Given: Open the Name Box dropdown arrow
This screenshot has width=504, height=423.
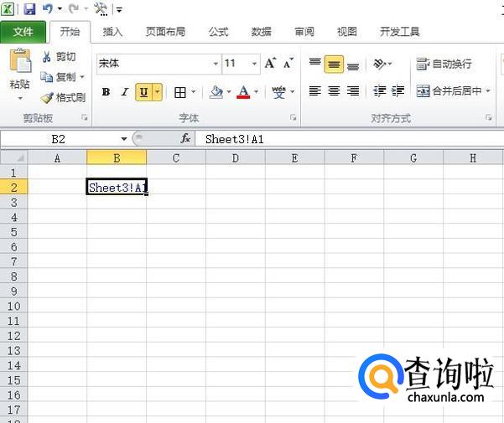Looking at the screenshot, I should click(124, 139).
